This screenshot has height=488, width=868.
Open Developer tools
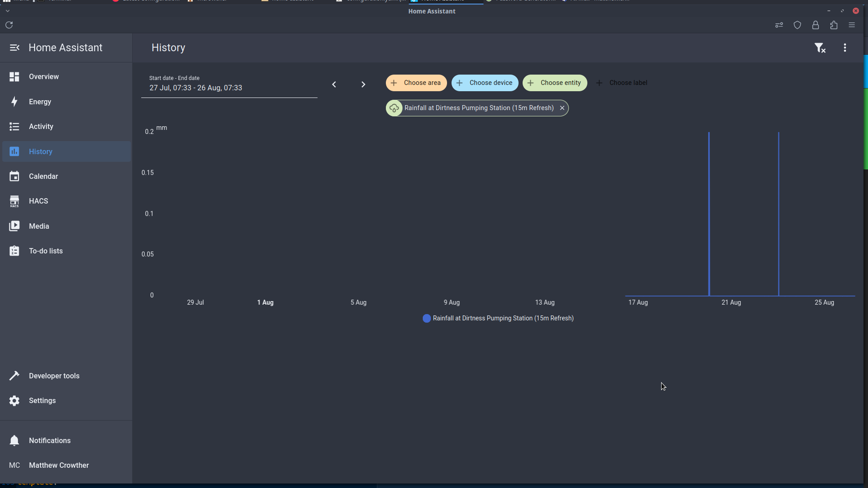click(54, 376)
